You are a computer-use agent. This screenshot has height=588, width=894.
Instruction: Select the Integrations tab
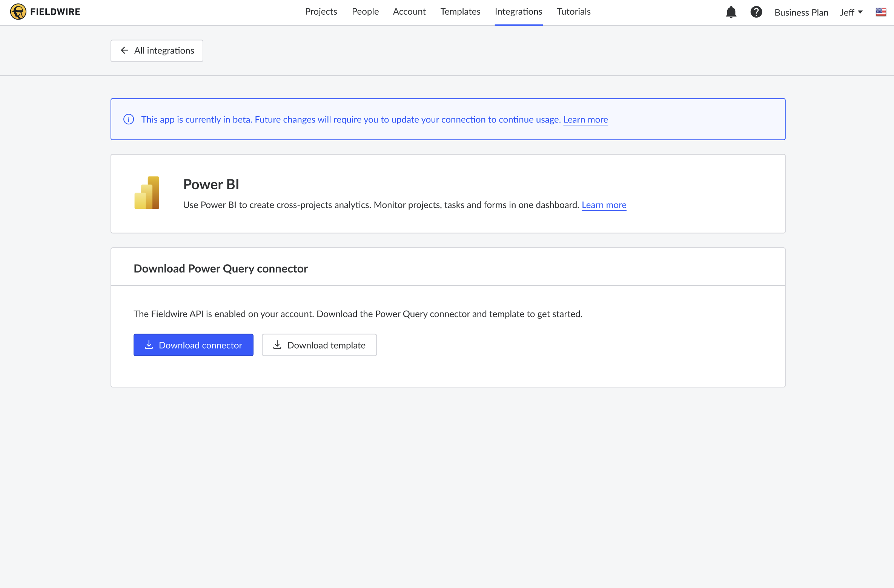point(518,12)
